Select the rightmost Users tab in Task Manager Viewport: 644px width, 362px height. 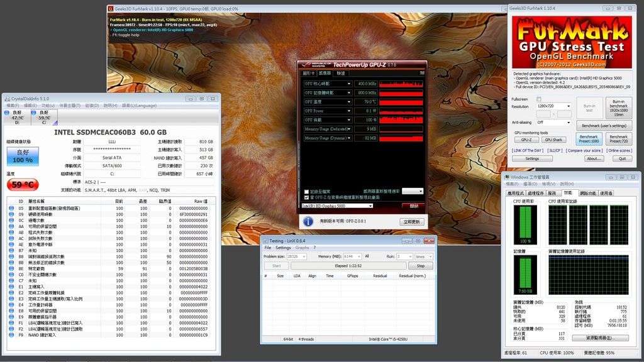tap(606, 193)
